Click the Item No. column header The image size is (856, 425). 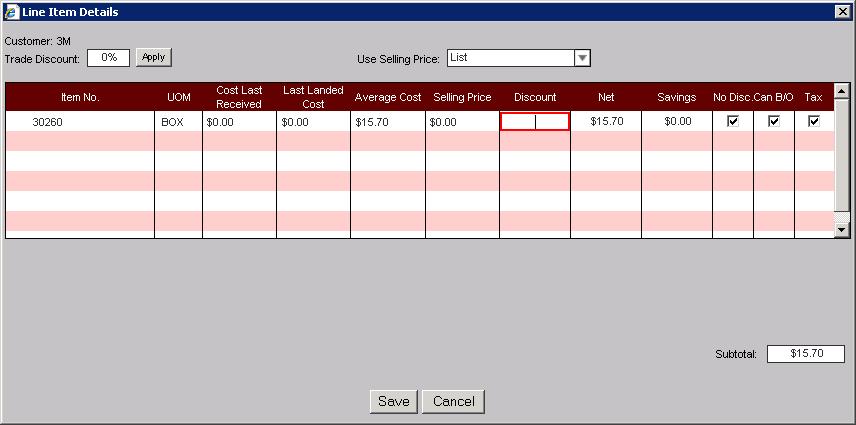(x=80, y=97)
